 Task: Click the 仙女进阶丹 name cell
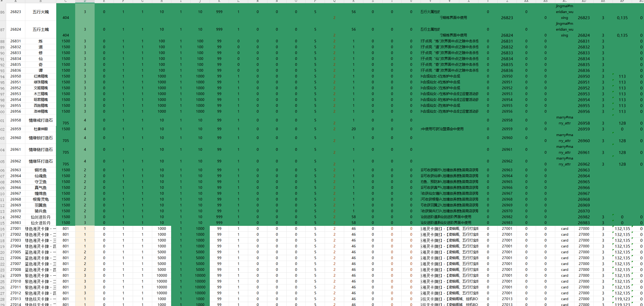click(41, 223)
